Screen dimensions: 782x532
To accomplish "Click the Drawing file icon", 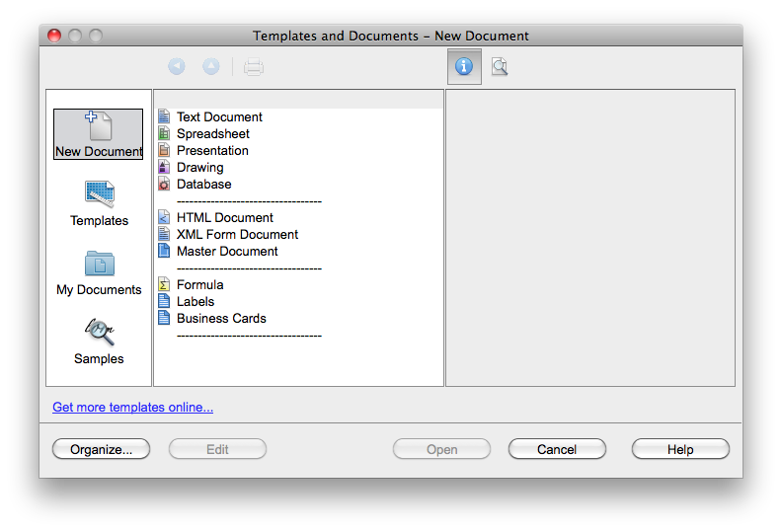I will [164, 167].
